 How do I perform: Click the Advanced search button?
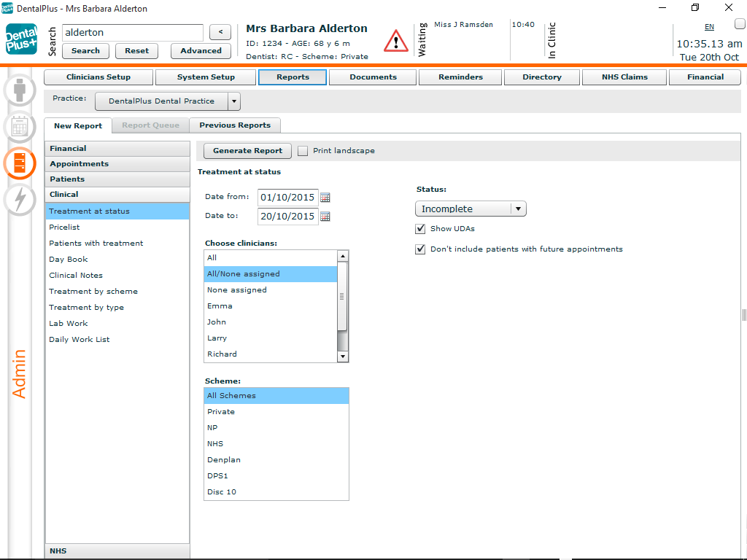pyautogui.click(x=201, y=51)
